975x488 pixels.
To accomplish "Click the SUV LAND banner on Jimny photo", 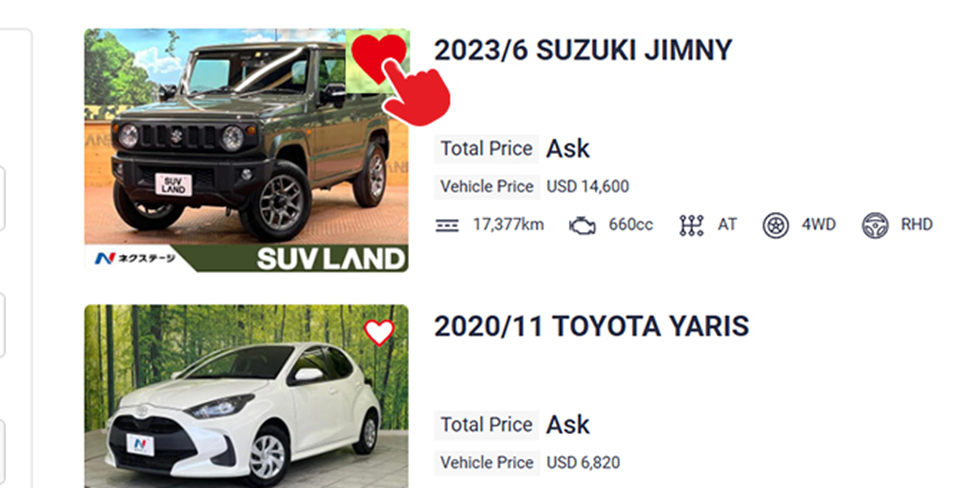I will [x=331, y=259].
